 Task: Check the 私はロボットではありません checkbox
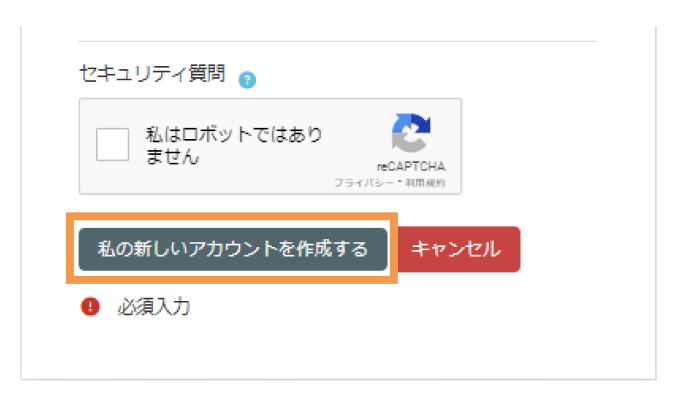point(112,144)
